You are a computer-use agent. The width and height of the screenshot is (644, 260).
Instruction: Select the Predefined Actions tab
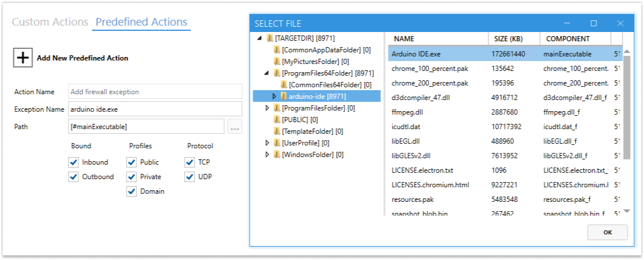click(x=141, y=22)
